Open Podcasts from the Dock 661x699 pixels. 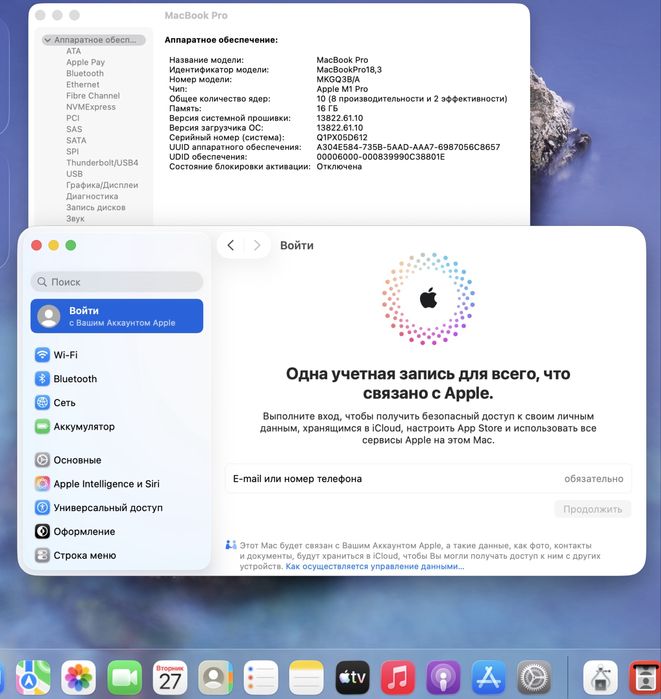tap(443, 677)
